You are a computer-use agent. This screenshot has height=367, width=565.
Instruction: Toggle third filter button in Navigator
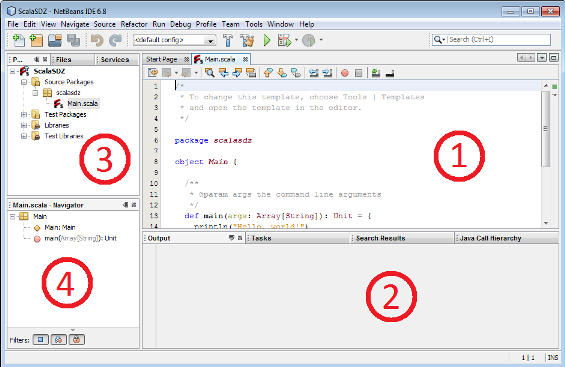click(x=76, y=340)
